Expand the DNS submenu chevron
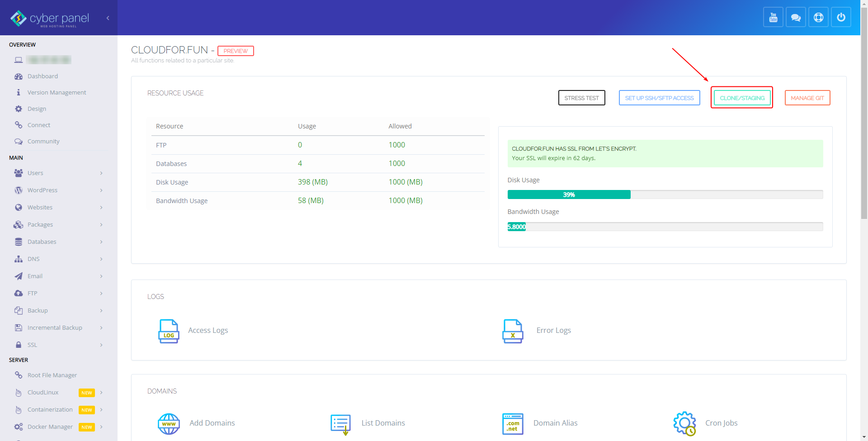This screenshot has height=441, width=868. 101,259
